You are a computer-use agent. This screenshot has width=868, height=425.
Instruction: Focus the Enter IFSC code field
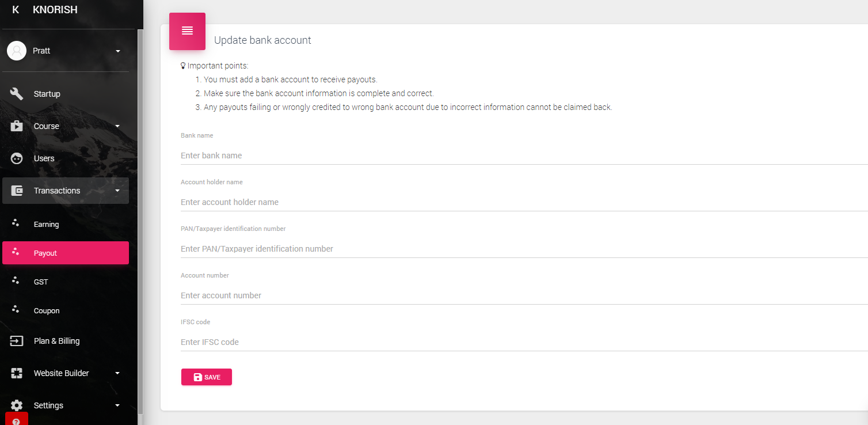coord(524,342)
